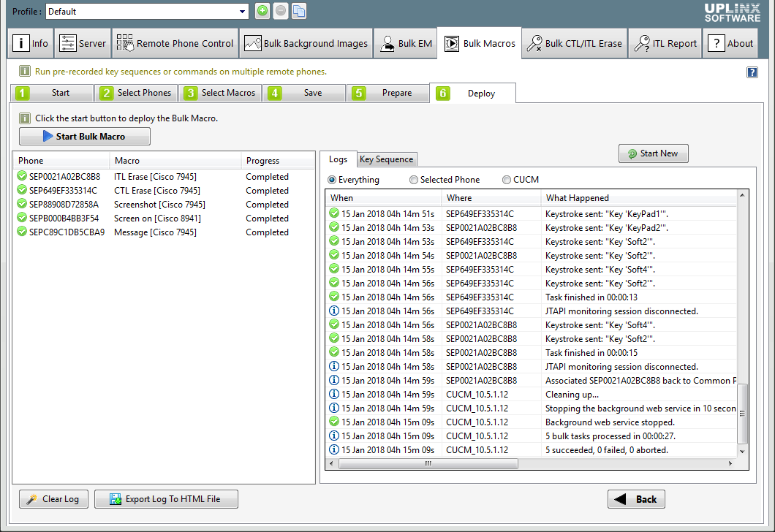Select the Selected Phone radio button
The image size is (775, 532).
[x=413, y=180]
